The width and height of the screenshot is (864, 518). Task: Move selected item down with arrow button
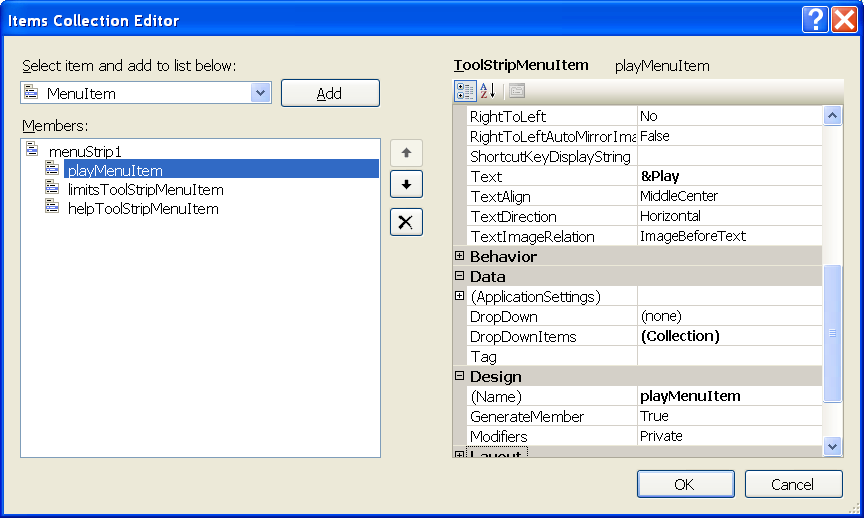point(406,184)
